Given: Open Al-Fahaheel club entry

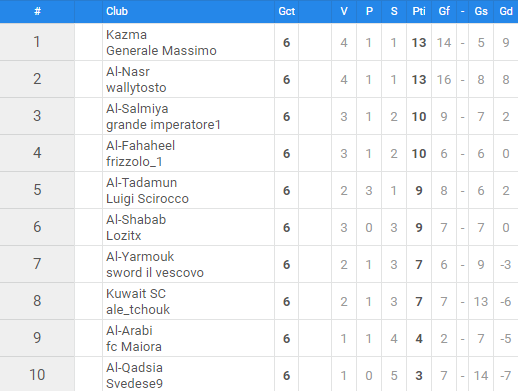Looking at the screenshot, I should point(140,146).
